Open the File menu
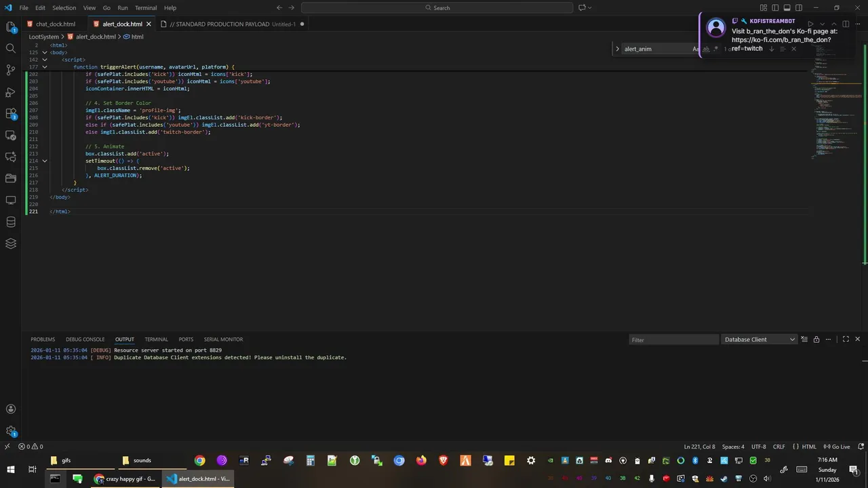The height and width of the screenshot is (488, 868). click(x=24, y=7)
